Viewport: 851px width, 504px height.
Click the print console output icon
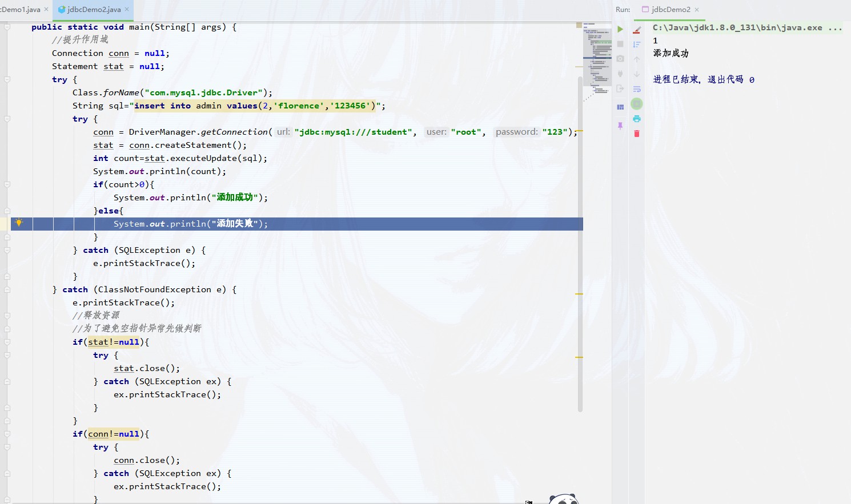point(637,119)
